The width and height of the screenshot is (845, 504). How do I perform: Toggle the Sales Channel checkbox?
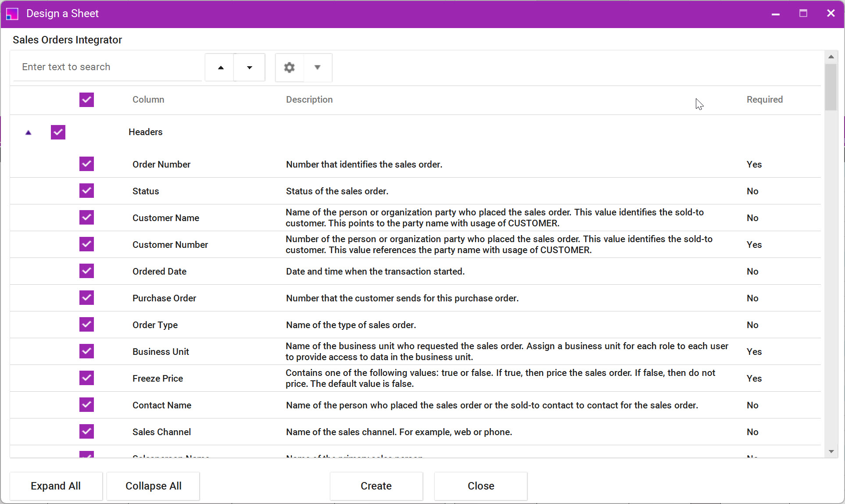pyautogui.click(x=86, y=432)
